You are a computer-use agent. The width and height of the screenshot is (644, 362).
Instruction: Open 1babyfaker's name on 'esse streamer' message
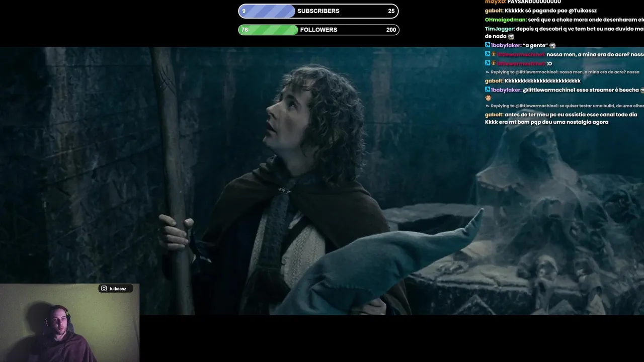506,90
